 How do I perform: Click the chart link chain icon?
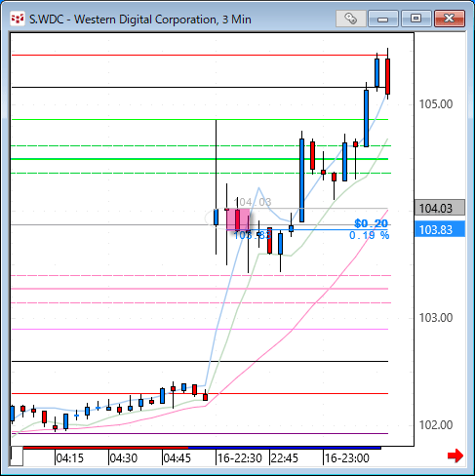click(350, 19)
